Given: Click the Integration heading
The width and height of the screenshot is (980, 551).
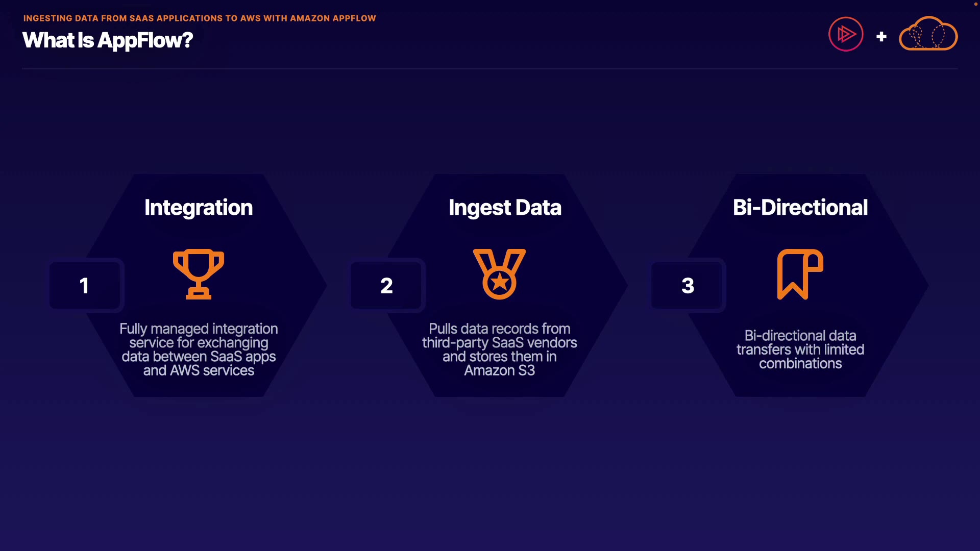Looking at the screenshot, I should pos(199,208).
